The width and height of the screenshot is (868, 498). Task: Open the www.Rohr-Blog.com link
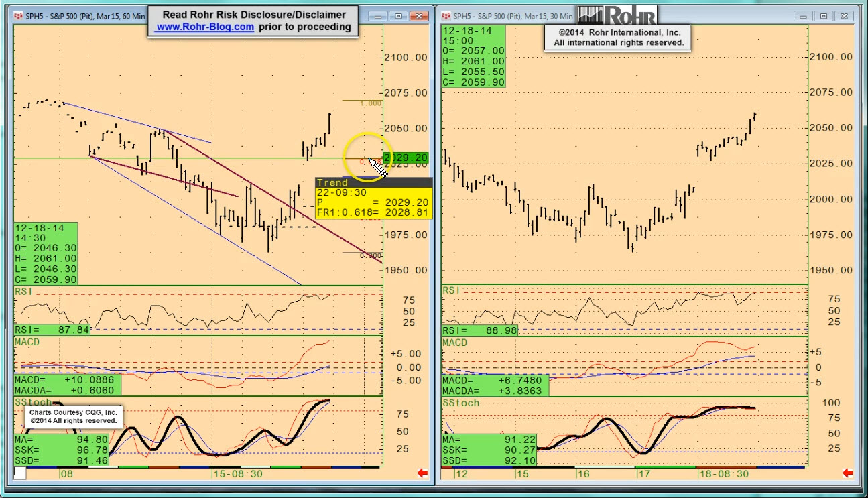point(204,27)
